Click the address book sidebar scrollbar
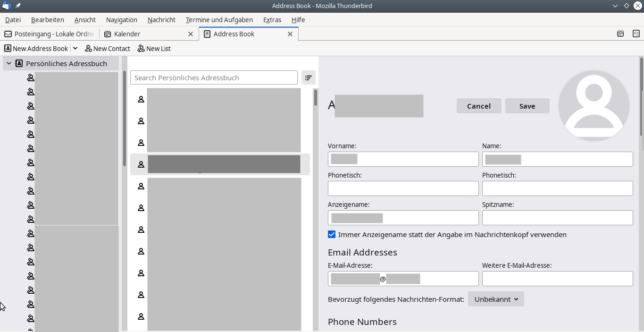644x332 pixels. click(125, 118)
